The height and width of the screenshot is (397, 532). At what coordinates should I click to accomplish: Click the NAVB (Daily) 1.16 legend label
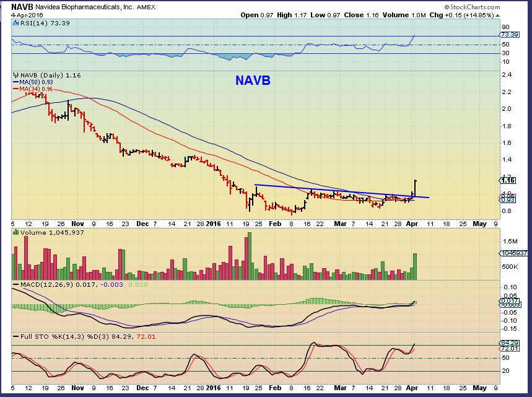tap(50, 75)
